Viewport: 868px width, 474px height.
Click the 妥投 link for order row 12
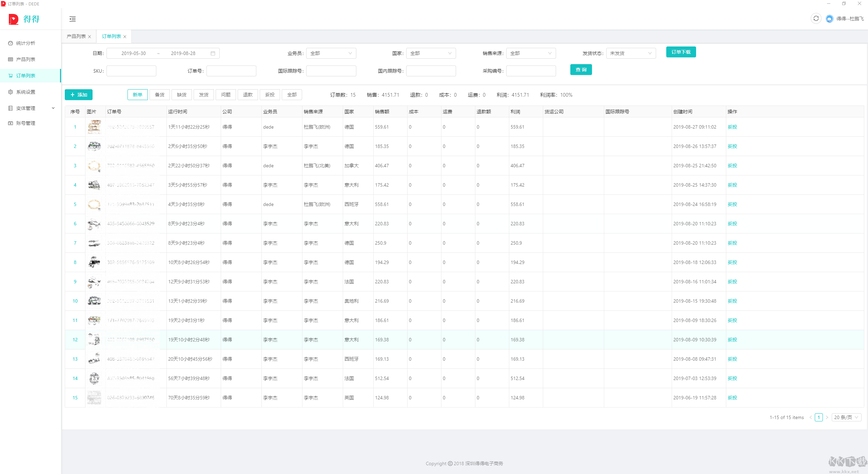pyautogui.click(x=732, y=340)
